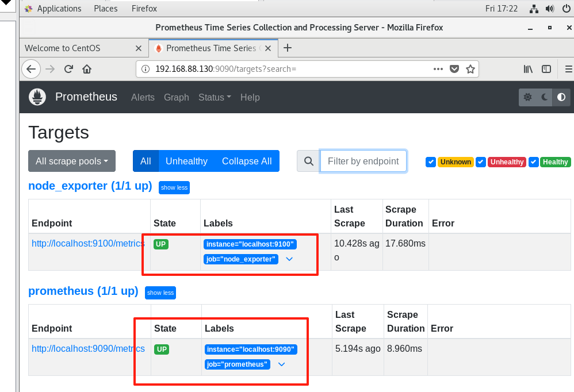Toggle the Healthy state checkbox
This screenshot has height=392, width=574.
[x=534, y=162]
